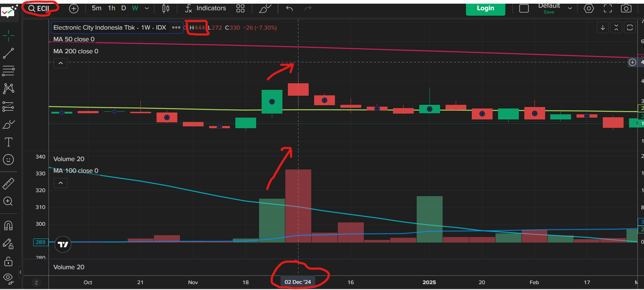The height and width of the screenshot is (290, 644).
Task: Click the 2025 label on time axis
Action: click(429, 282)
